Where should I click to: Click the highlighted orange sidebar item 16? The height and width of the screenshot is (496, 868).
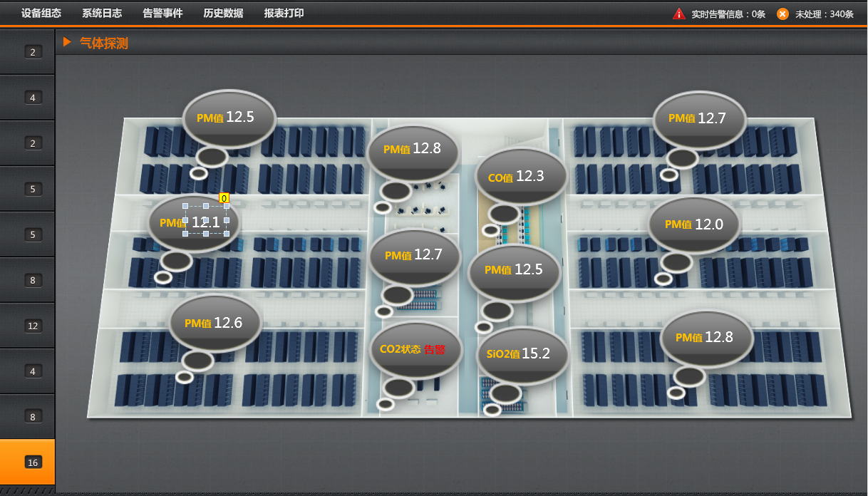point(32,463)
